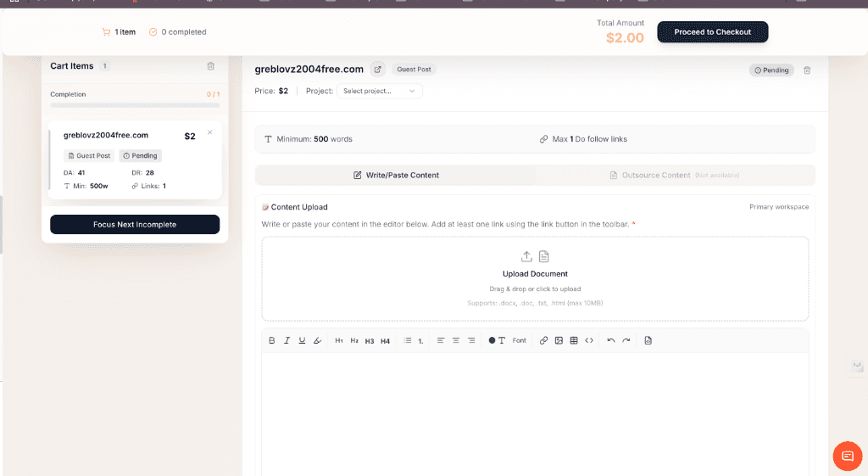This screenshot has width=868, height=476.
Task: Click the Upload Document drop zone
Action: 535,278
